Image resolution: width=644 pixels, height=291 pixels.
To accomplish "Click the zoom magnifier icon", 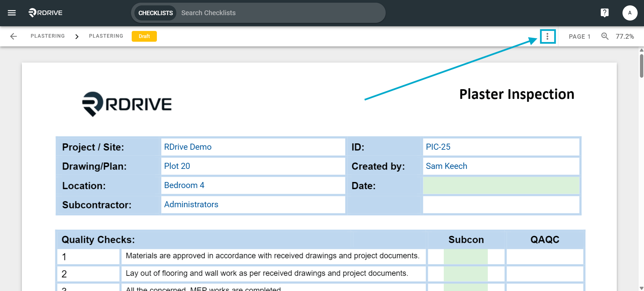I will pos(605,36).
